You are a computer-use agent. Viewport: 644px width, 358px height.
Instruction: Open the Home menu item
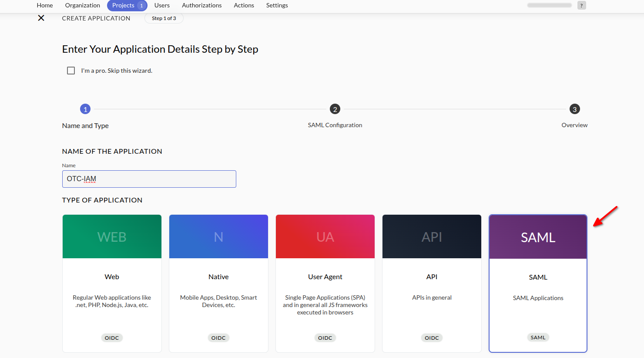pyautogui.click(x=45, y=5)
